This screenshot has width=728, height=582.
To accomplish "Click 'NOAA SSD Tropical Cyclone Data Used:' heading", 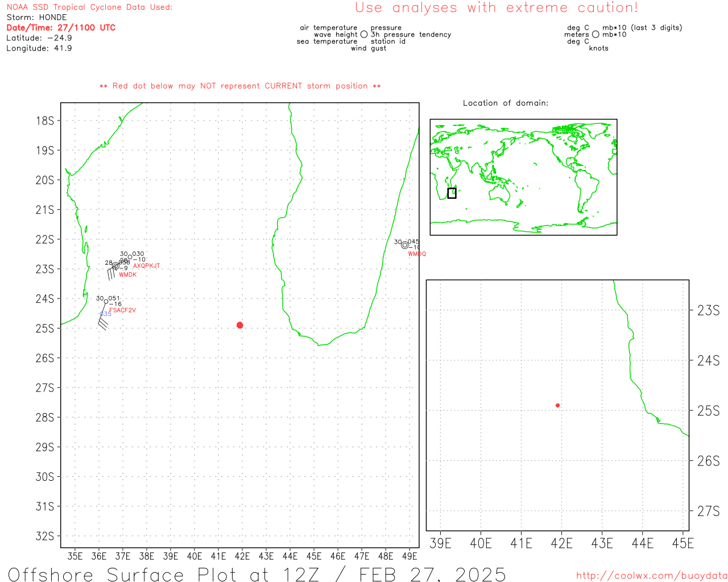I will click(x=89, y=7).
